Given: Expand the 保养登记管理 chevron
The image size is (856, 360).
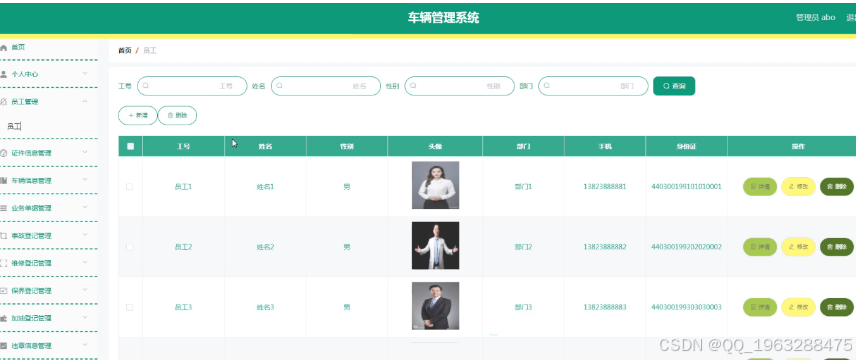Looking at the screenshot, I should coord(85,290).
